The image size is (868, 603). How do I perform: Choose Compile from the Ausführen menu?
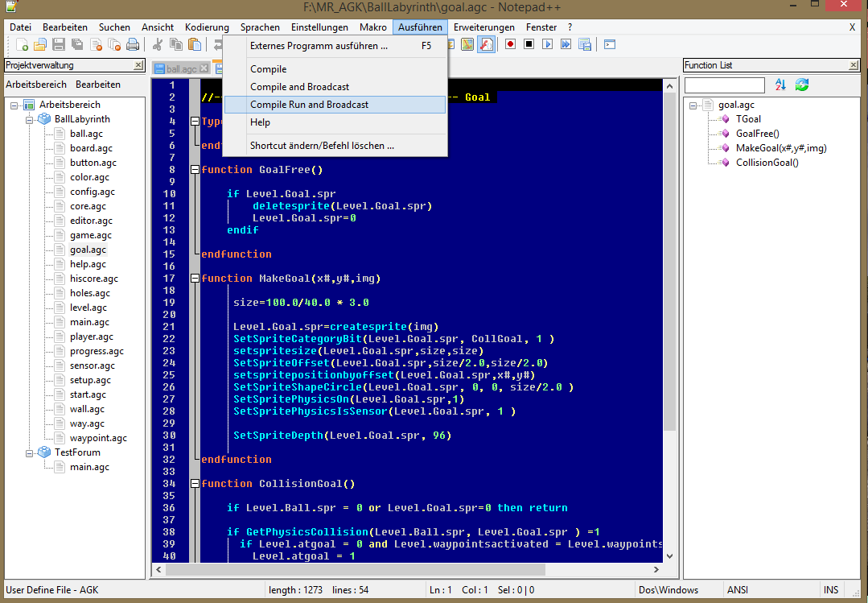[x=335, y=69]
